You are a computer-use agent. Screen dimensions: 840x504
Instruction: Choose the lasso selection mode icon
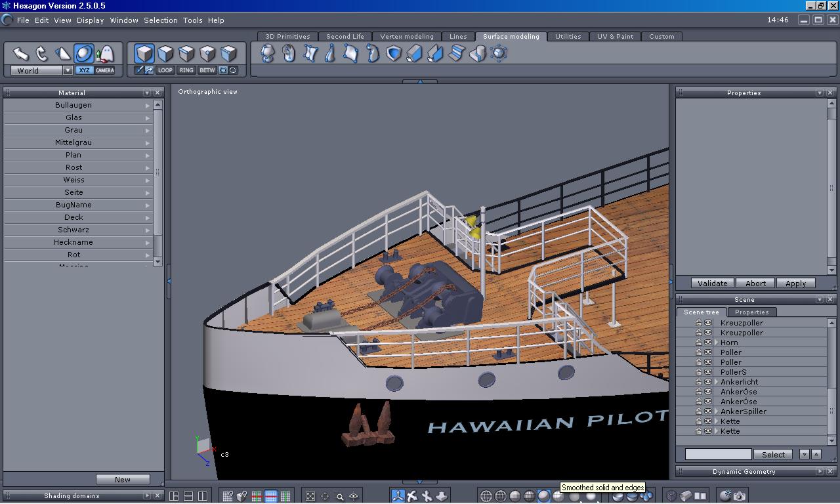[233, 70]
